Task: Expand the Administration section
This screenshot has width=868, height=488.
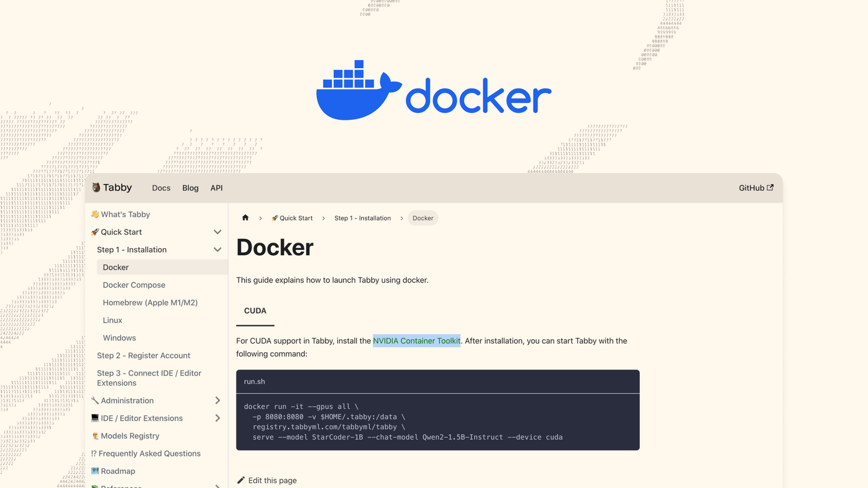Action: pyautogui.click(x=218, y=400)
